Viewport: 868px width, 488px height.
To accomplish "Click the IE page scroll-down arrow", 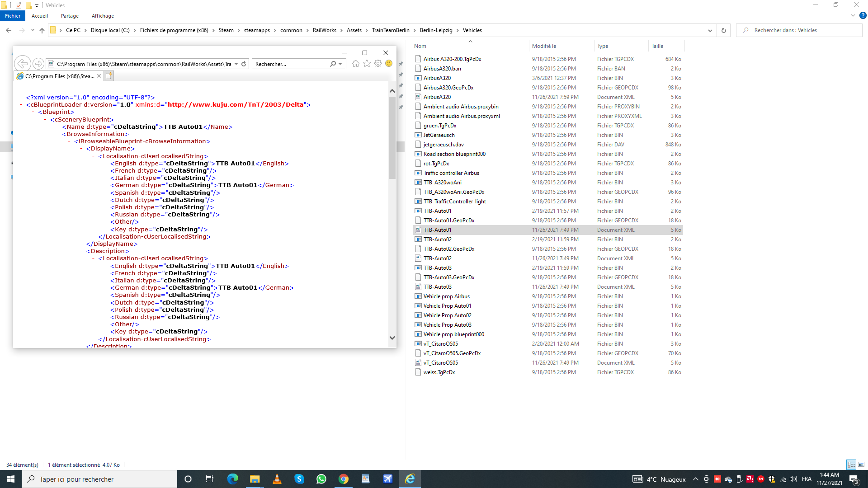I will point(392,338).
